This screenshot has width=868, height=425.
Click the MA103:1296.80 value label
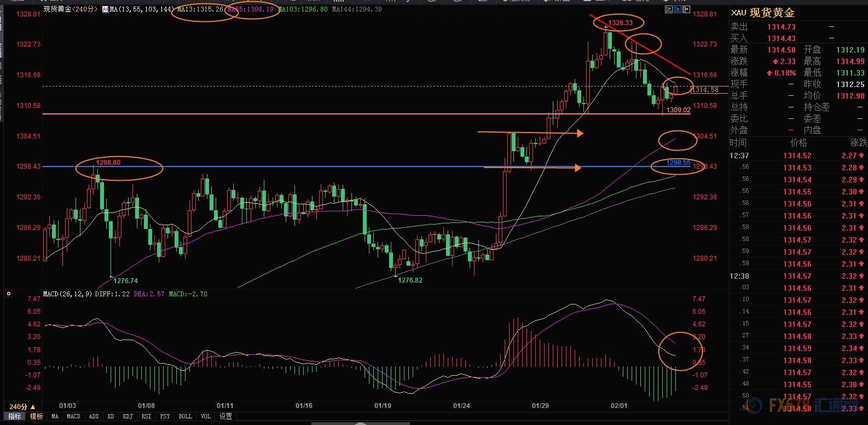coord(303,9)
